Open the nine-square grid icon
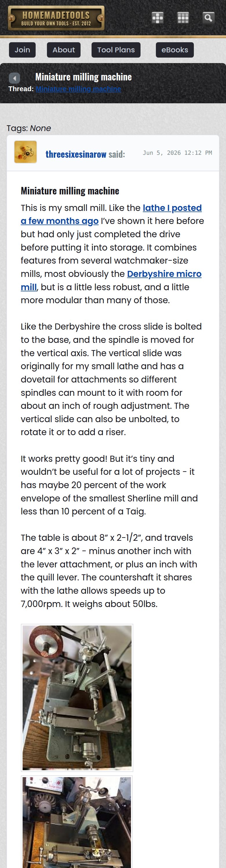 (183, 18)
